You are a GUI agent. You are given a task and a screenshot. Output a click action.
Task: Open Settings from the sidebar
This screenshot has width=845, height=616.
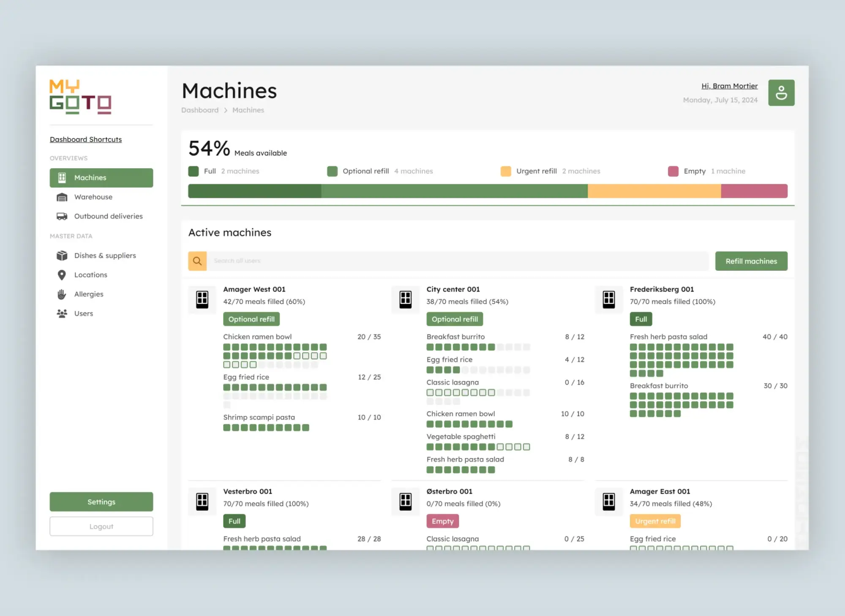pyautogui.click(x=101, y=502)
